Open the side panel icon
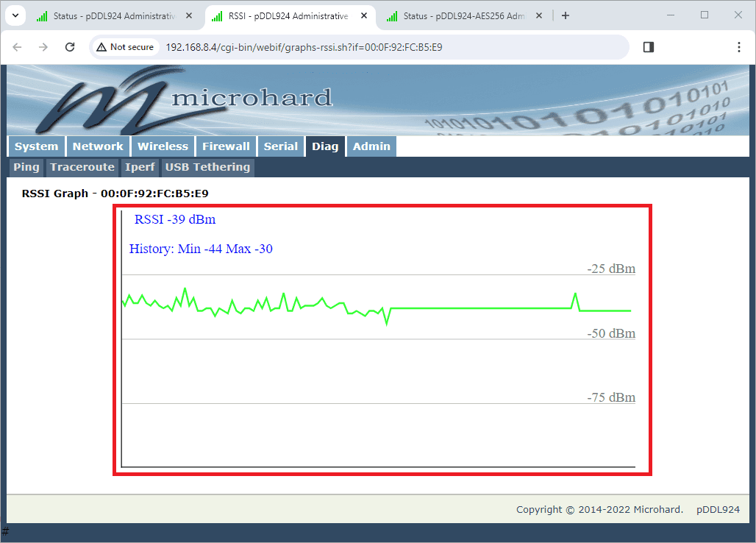 tap(648, 47)
